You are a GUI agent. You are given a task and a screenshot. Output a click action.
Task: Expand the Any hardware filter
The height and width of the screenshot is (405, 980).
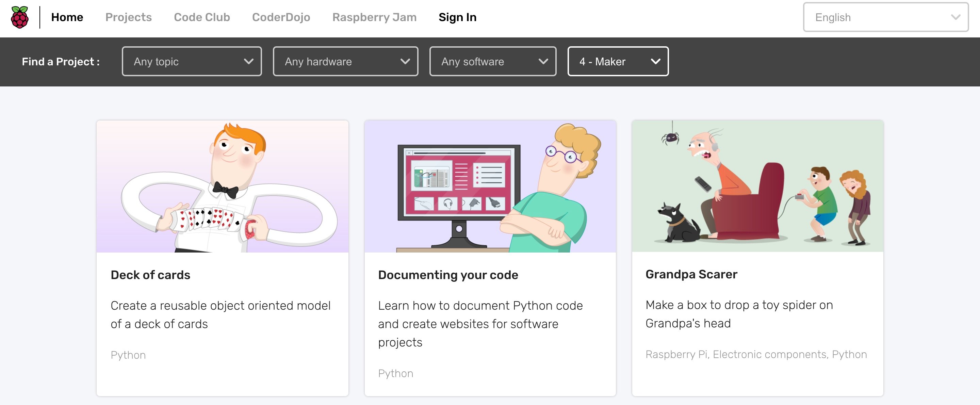pyautogui.click(x=345, y=61)
